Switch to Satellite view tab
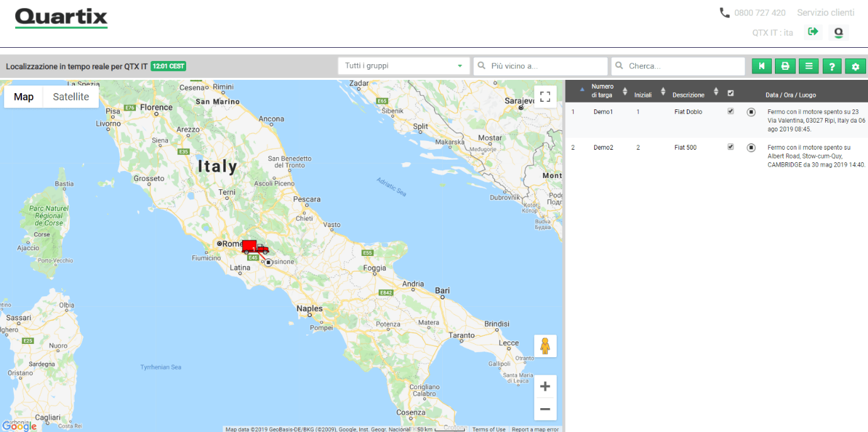 [71, 97]
